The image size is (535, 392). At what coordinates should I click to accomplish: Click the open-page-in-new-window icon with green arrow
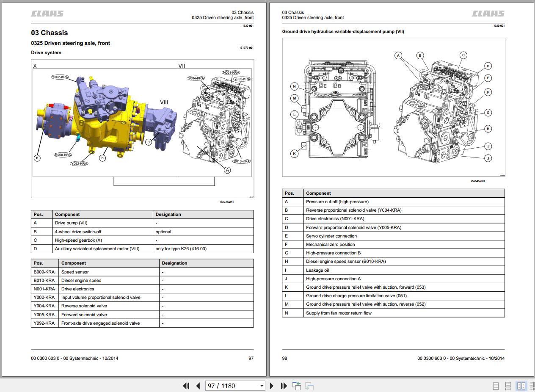(297, 386)
